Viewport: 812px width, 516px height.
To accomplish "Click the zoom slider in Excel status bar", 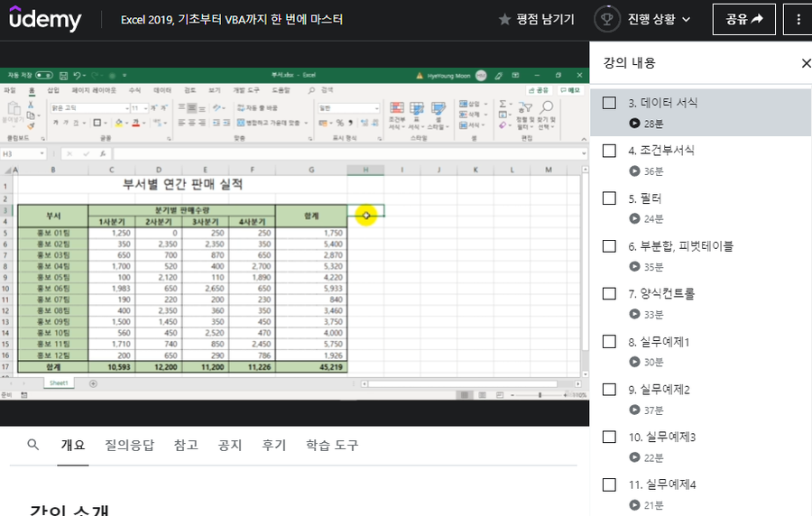I will (x=540, y=395).
